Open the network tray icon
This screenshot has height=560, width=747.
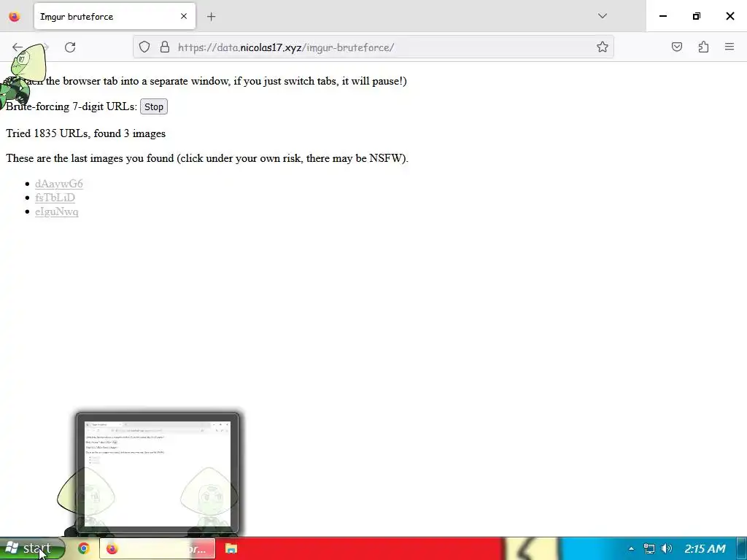(649, 548)
